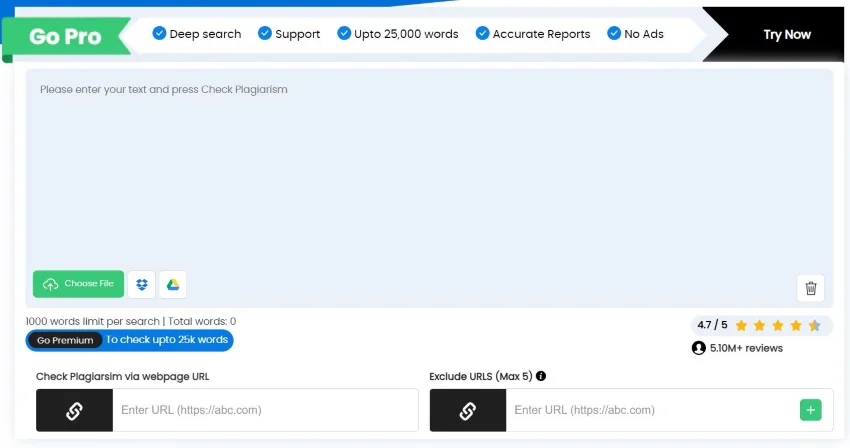This screenshot has width=850, height=448.
Task: Click info icon beside Exclude URLS
Action: tap(541, 376)
